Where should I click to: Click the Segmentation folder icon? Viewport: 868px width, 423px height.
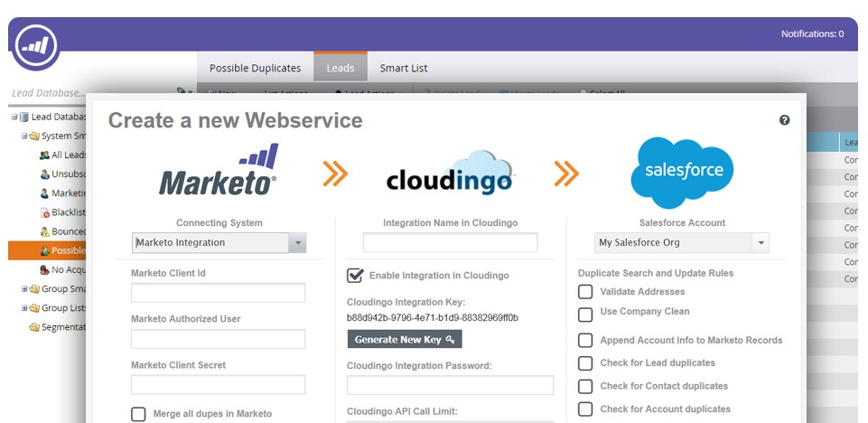(x=34, y=327)
